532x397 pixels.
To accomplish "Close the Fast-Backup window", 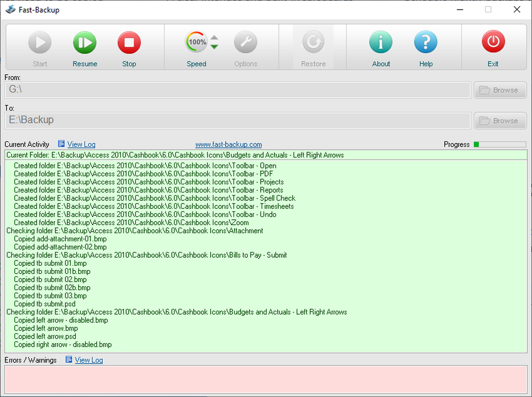I will click(x=517, y=10).
